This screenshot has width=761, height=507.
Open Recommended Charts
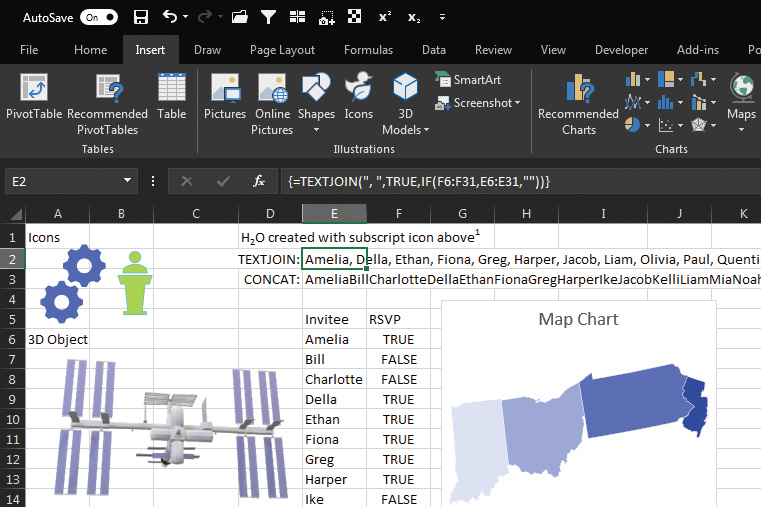coord(579,104)
